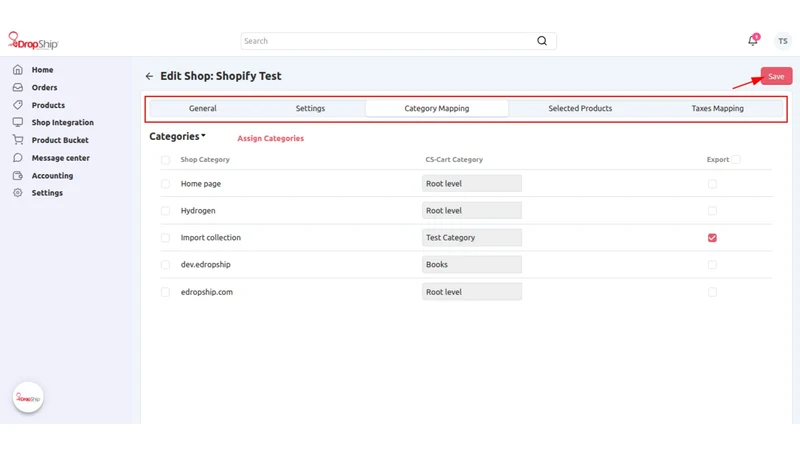The height and width of the screenshot is (450, 800).
Task: Open Shop Integration in the sidebar
Action: [x=63, y=122]
